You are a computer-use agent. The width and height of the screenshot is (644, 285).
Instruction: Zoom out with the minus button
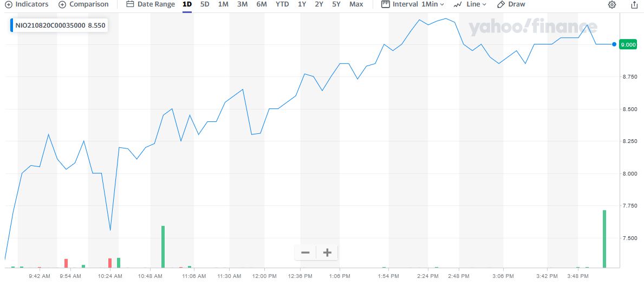click(x=305, y=252)
